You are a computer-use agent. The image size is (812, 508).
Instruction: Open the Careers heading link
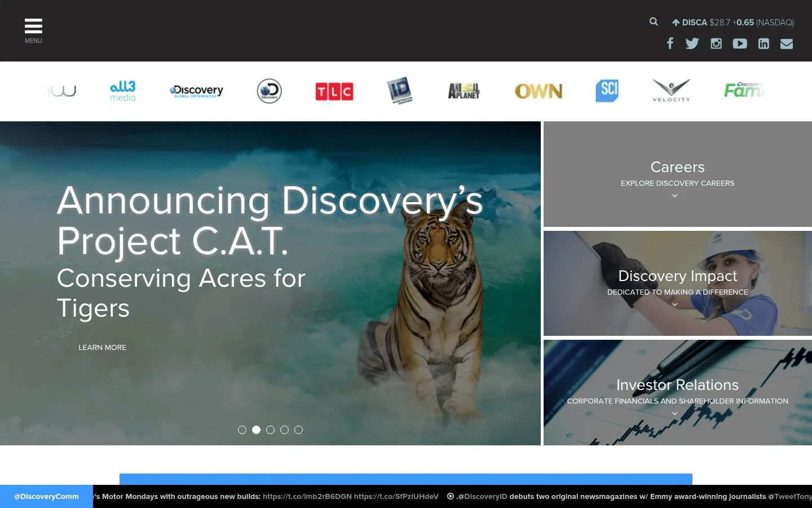click(x=677, y=167)
